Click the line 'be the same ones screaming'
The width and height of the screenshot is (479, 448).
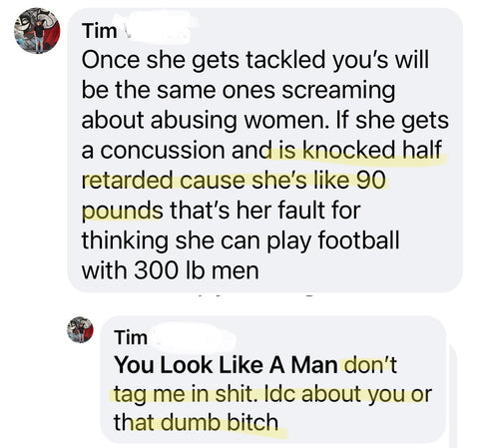[x=239, y=91]
